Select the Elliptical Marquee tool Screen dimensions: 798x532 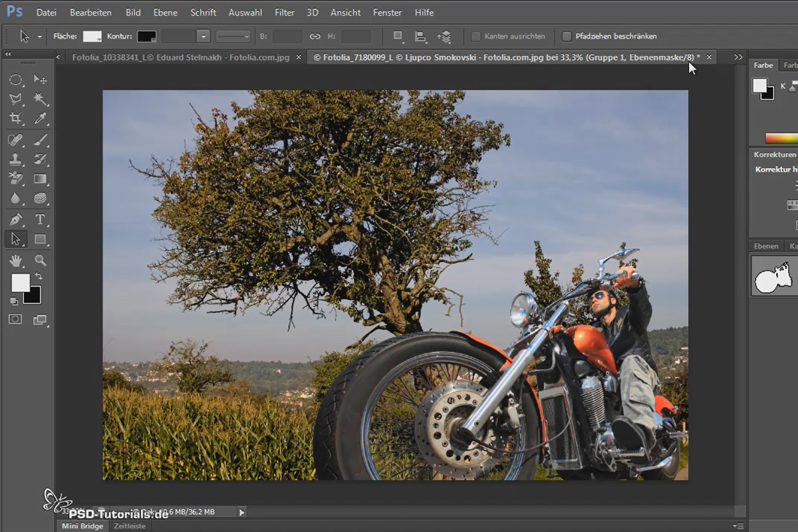point(16,80)
